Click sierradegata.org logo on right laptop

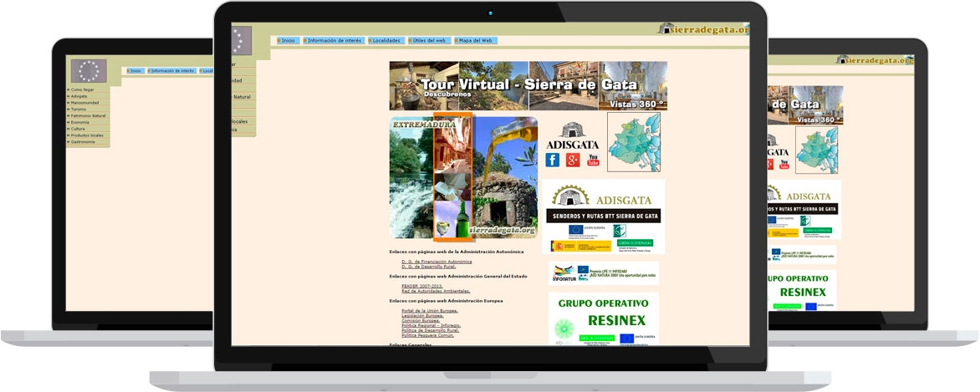(875, 60)
